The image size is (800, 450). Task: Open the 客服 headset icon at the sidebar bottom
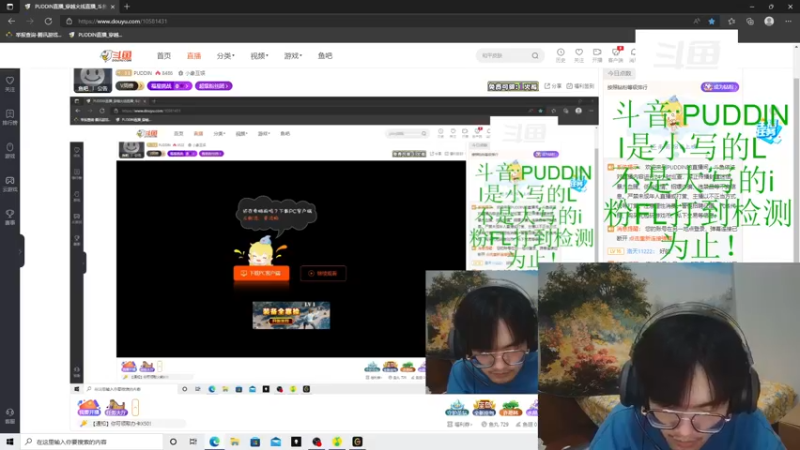pos(10,415)
